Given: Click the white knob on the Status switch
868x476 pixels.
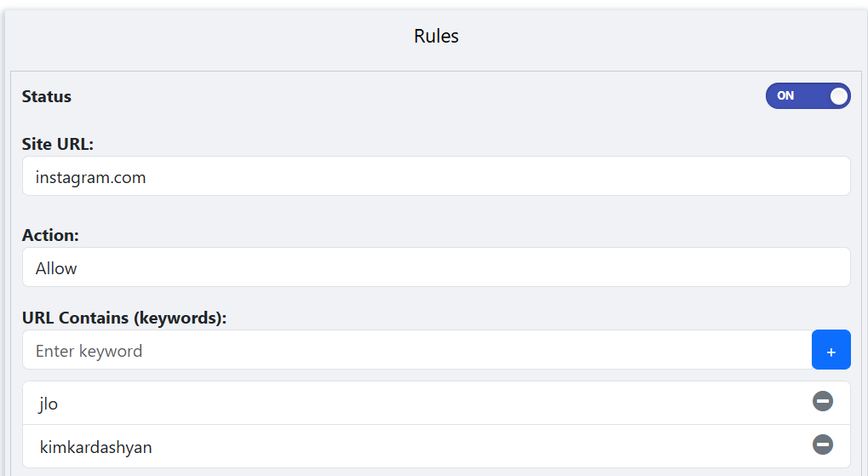Looking at the screenshot, I should [838, 96].
